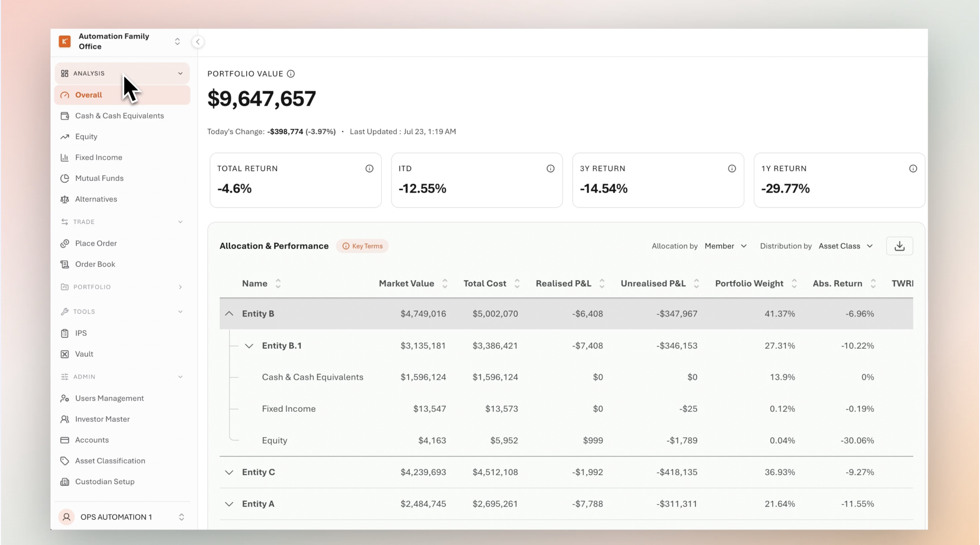
Task: Click the Vault icon in sidebar
Action: [65, 354]
